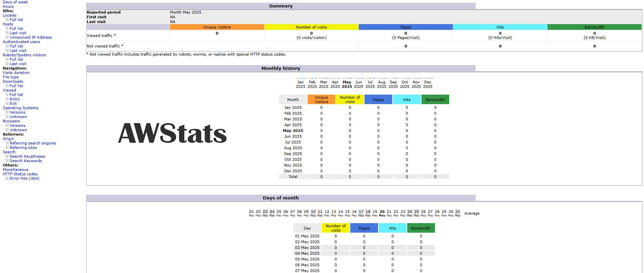The width and height of the screenshot is (644, 273).
Task: Open Full list under Downloads
Action: click(x=16, y=86)
